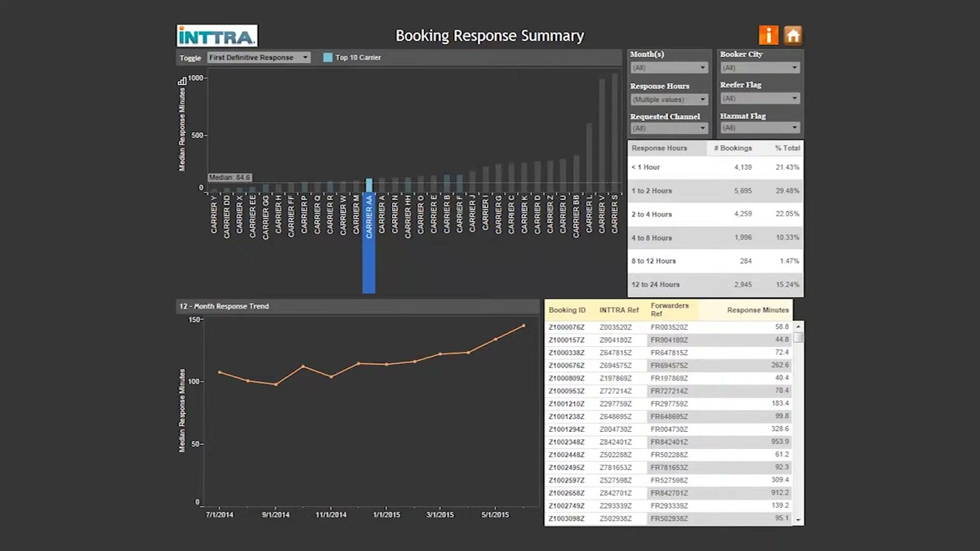The height and width of the screenshot is (551, 980).
Task: Open the Month(s) filter dropdown
Action: click(669, 68)
